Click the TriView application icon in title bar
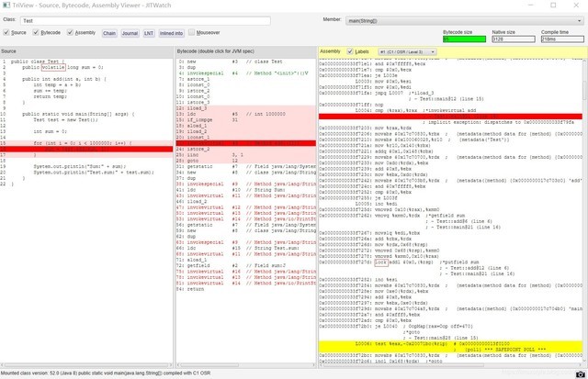Screen dimensions: 588x379 (x=6, y=6)
